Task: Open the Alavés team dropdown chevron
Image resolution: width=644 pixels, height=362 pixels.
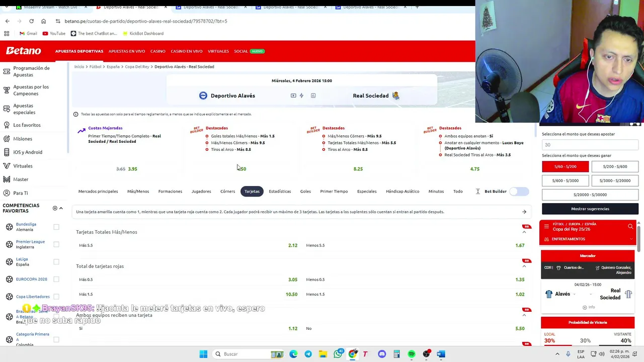Action: [x=575, y=294]
